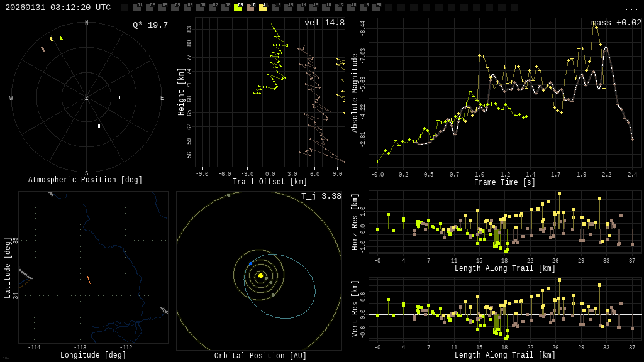Select station 17 indicator box

[338, 8]
